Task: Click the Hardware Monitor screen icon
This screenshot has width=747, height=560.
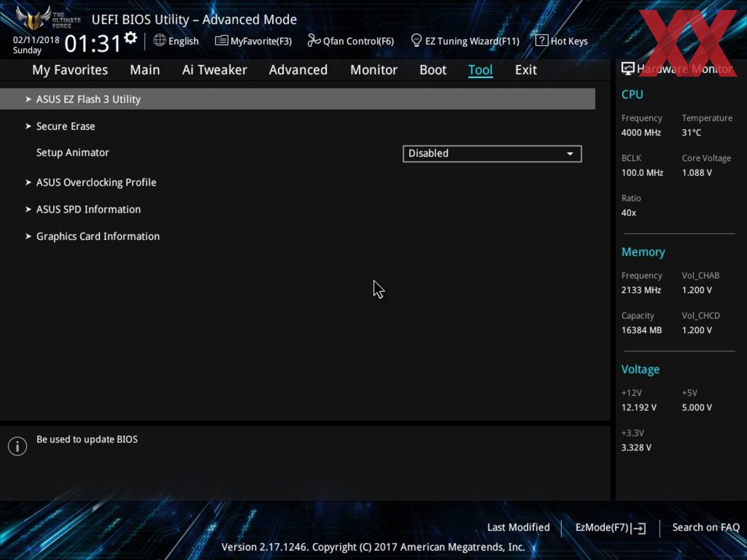Action: (627, 69)
